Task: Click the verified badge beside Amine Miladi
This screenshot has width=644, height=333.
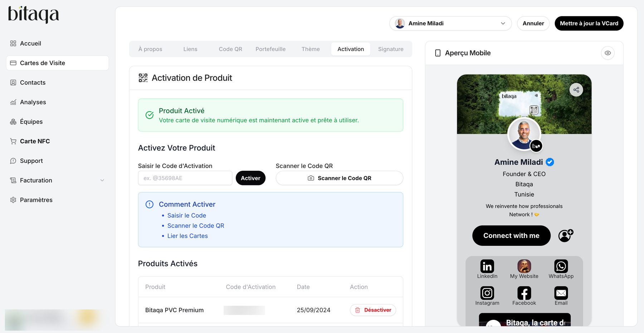Action: pyautogui.click(x=550, y=162)
